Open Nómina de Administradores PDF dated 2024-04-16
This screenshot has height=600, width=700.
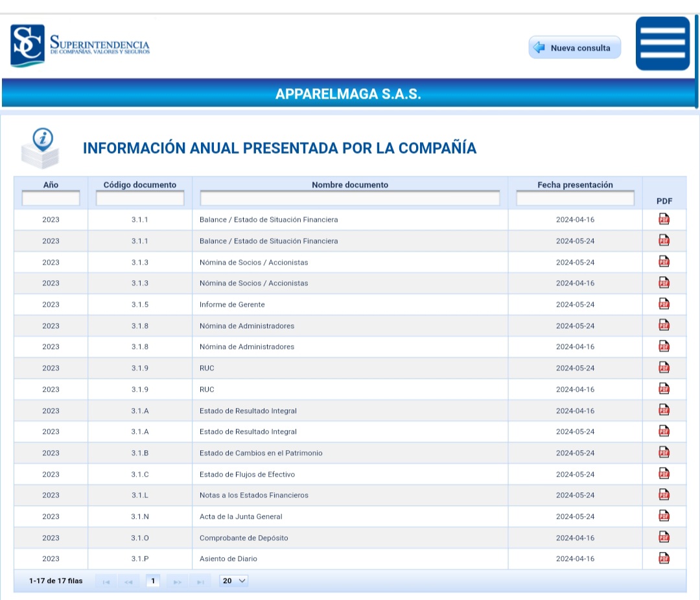[664, 346]
